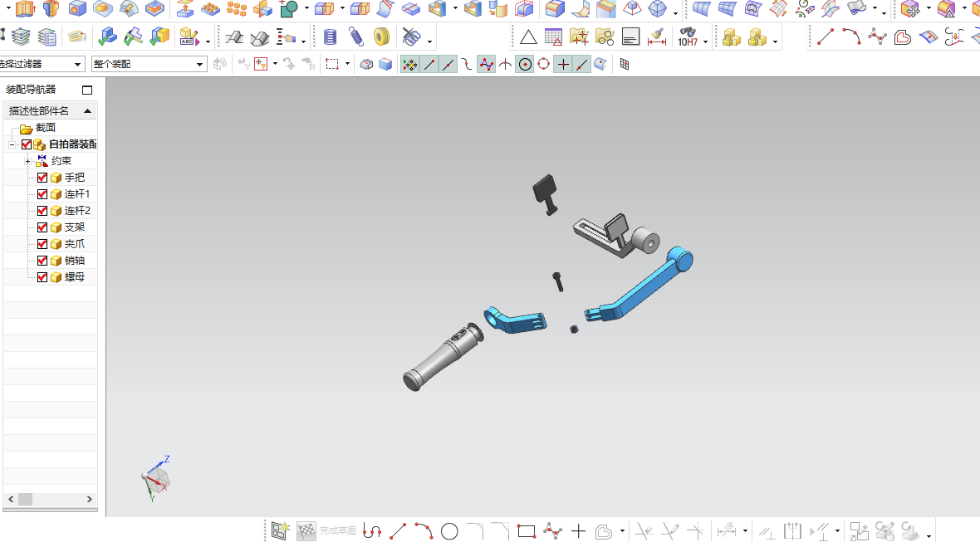Click the grid display icon in selection bar

(x=625, y=64)
